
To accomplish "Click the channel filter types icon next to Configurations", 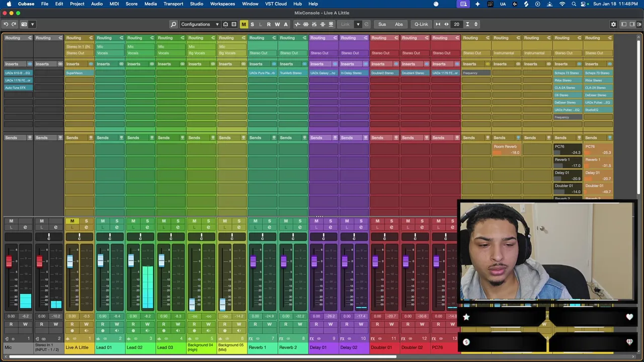I will (x=225, y=24).
